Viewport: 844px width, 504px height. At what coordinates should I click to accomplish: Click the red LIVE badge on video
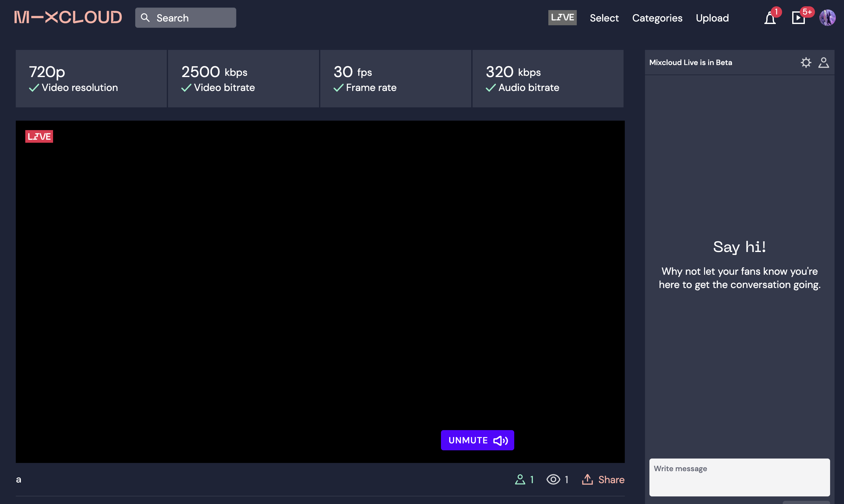(x=39, y=136)
